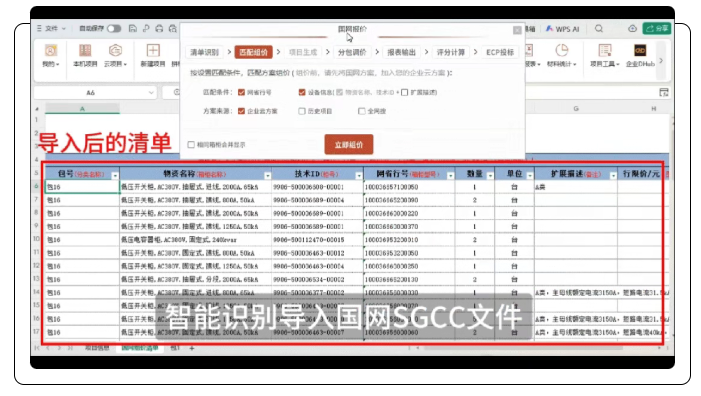The image size is (701, 396).
Task: Uncheck the 网省行号 checkbox
Action: (x=241, y=93)
